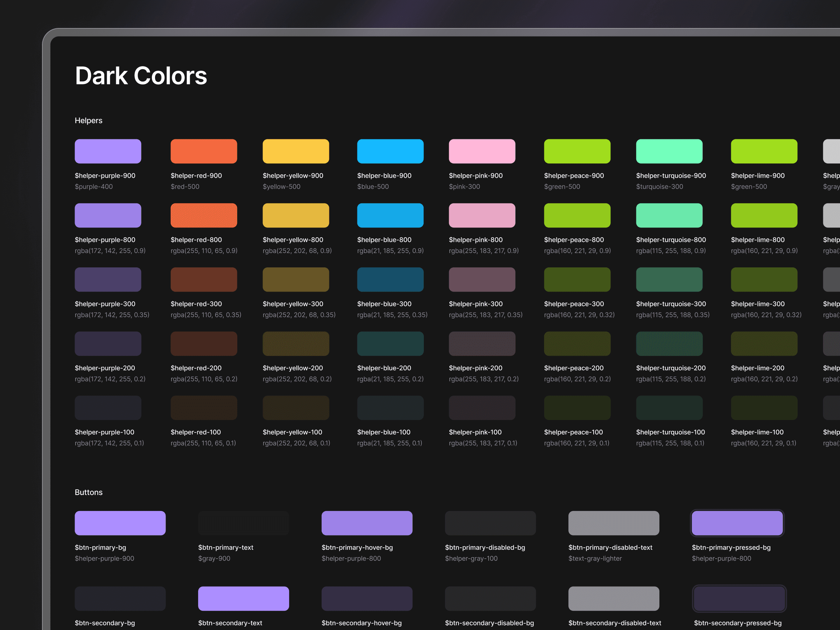The width and height of the screenshot is (840, 630).
Task: Click the $helper-turquoise-900 swatch
Action: [669, 151]
